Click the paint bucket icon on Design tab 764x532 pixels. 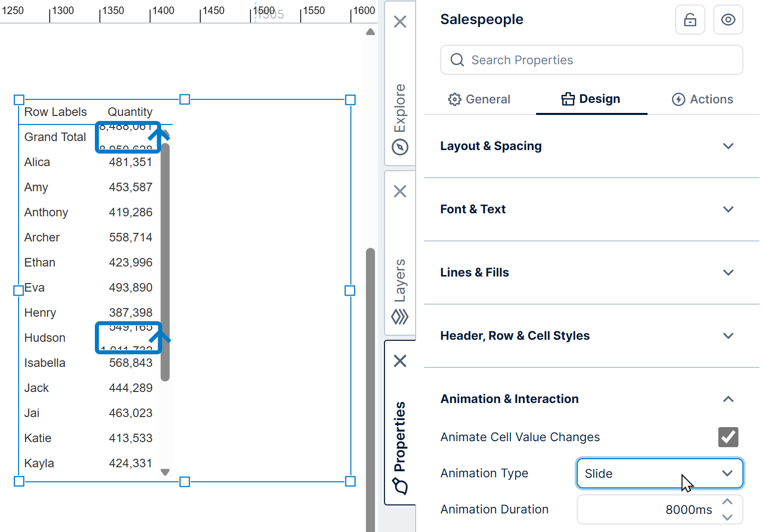(x=568, y=99)
